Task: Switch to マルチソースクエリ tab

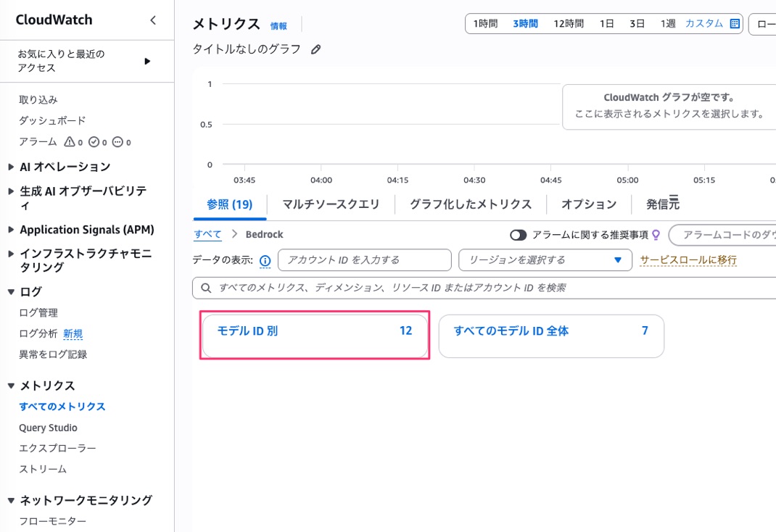Action: point(331,204)
